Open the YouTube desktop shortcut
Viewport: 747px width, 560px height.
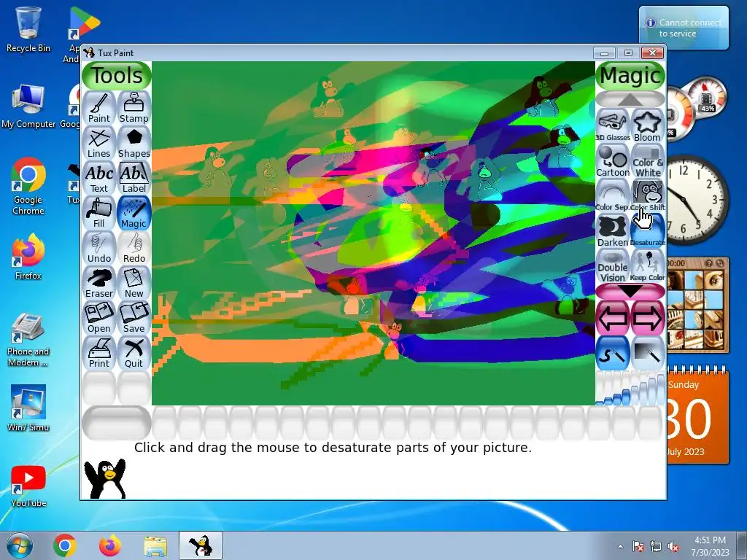tap(28, 486)
